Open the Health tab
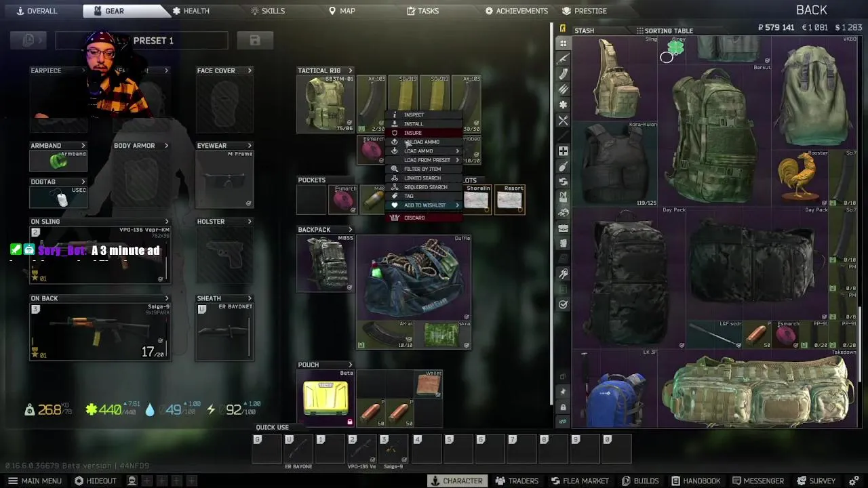The image size is (868, 488). click(x=191, y=11)
